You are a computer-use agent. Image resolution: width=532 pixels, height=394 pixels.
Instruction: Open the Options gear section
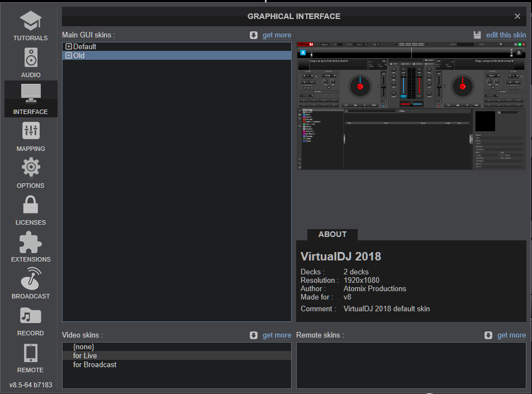[31, 173]
